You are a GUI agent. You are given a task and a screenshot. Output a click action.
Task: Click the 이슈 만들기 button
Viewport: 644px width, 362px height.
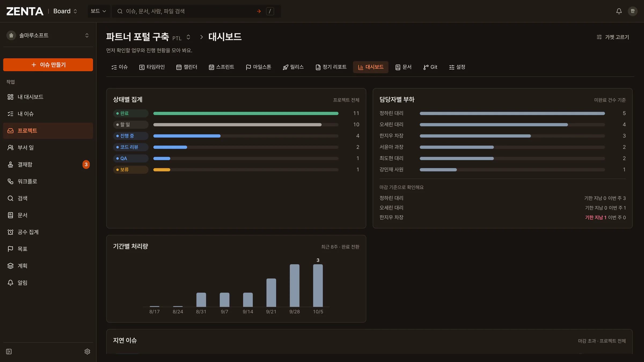[48, 65]
